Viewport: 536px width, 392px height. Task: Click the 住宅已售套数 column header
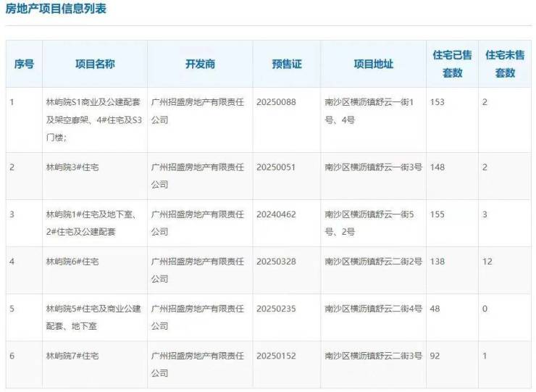452,64
